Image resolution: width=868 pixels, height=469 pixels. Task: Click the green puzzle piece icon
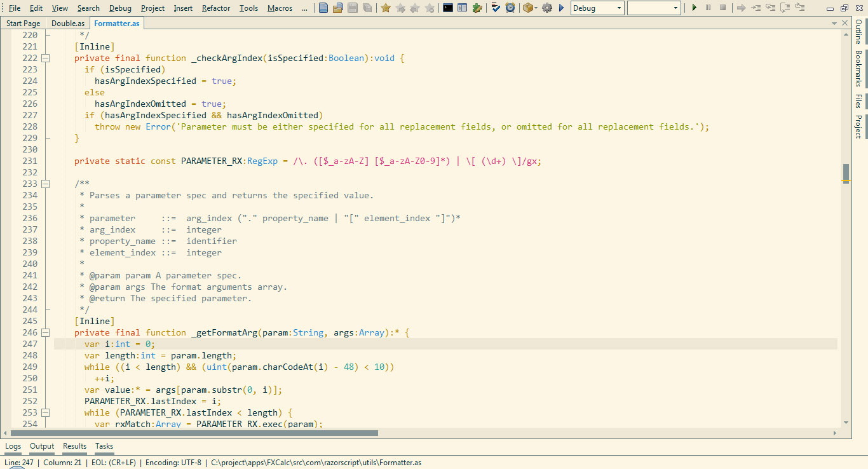click(x=477, y=8)
